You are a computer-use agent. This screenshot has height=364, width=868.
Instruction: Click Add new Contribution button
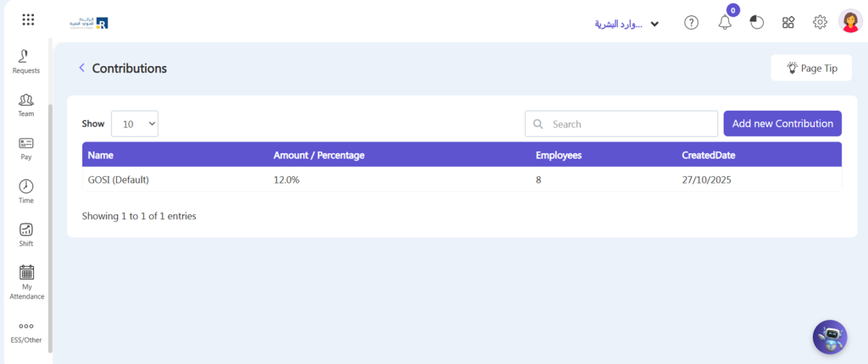pos(782,124)
